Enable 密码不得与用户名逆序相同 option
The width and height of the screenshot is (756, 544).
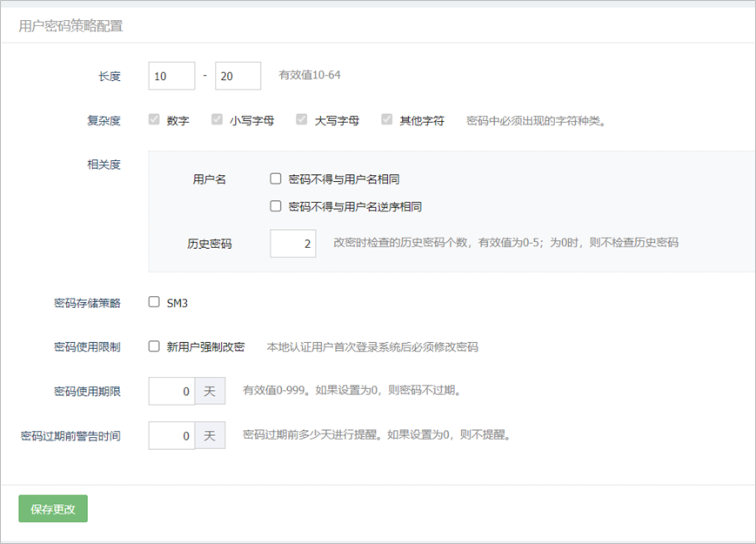[276, 207]
